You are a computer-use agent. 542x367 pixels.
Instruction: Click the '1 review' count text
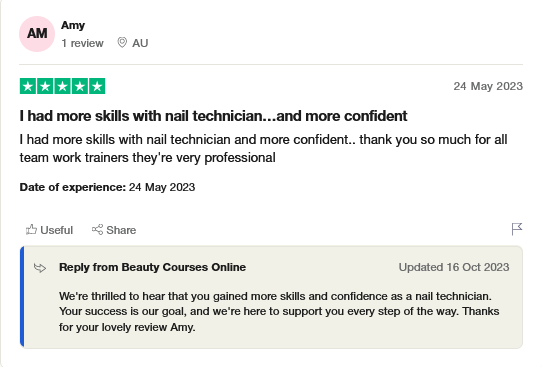pos(82,43)
